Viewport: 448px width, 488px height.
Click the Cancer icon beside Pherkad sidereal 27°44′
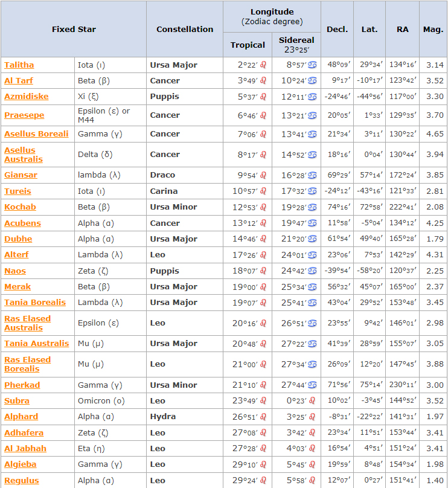click(x=312, y=385)
